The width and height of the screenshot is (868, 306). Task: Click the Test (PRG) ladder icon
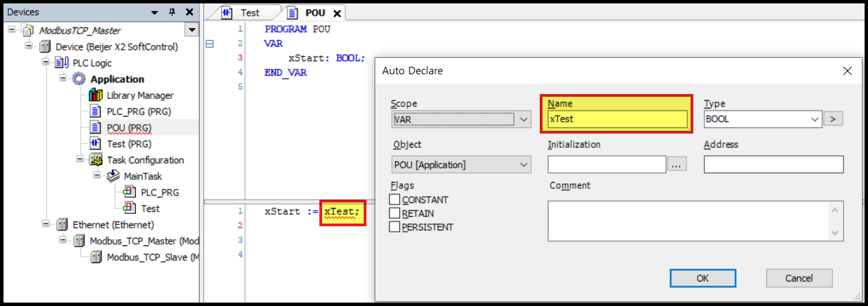tap(96, 144)
